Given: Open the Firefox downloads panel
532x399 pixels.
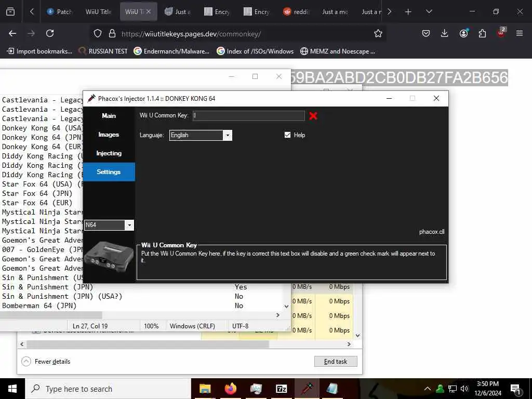Looking at the screenshot, I should (445, 34).
